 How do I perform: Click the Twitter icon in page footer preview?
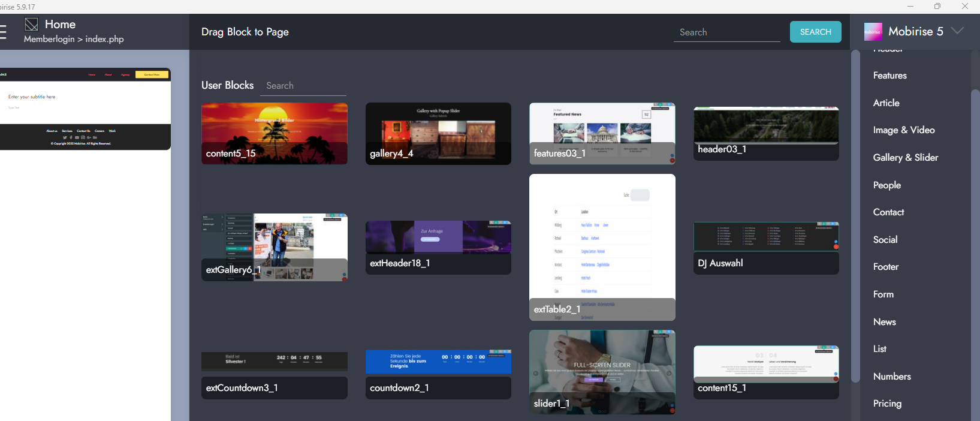(65, 137)
